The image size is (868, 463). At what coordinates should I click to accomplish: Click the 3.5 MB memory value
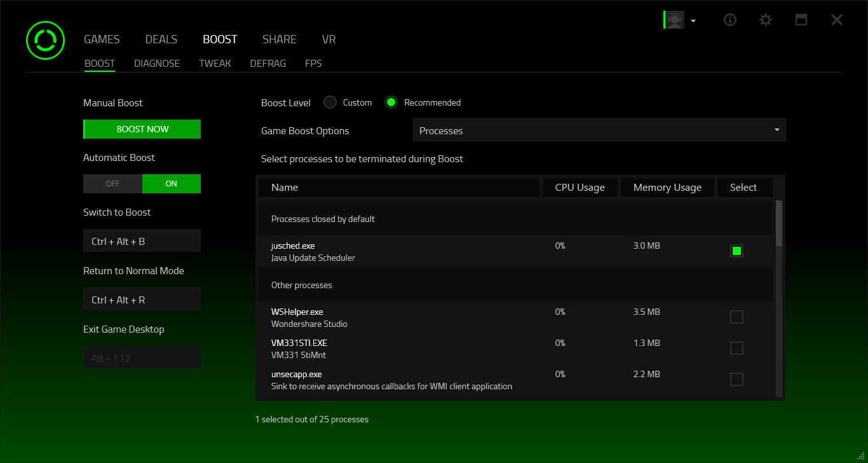pyautogui.click(x=647, y=312)
